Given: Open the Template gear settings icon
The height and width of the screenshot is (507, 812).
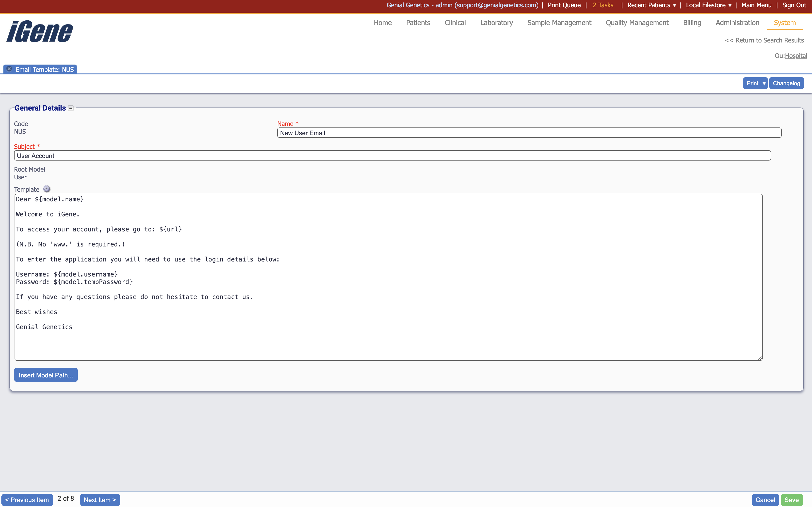Looking at the screenshot, I should click(x=47, y=189).
